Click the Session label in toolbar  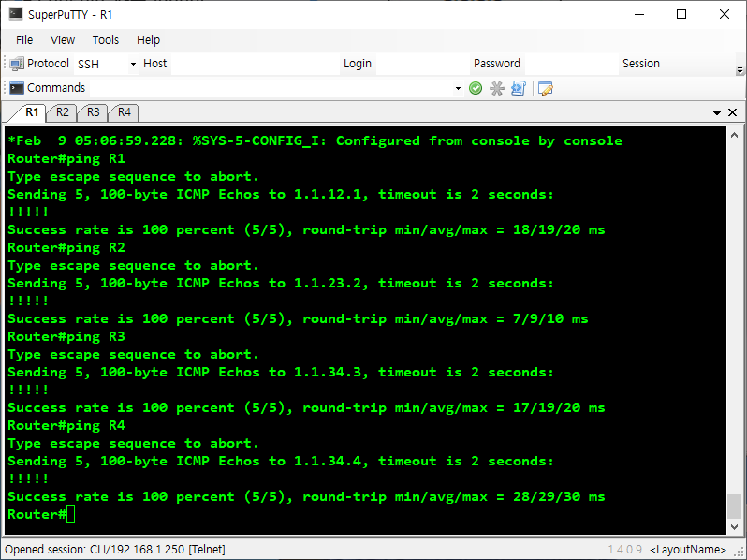[x=641, y=64]
